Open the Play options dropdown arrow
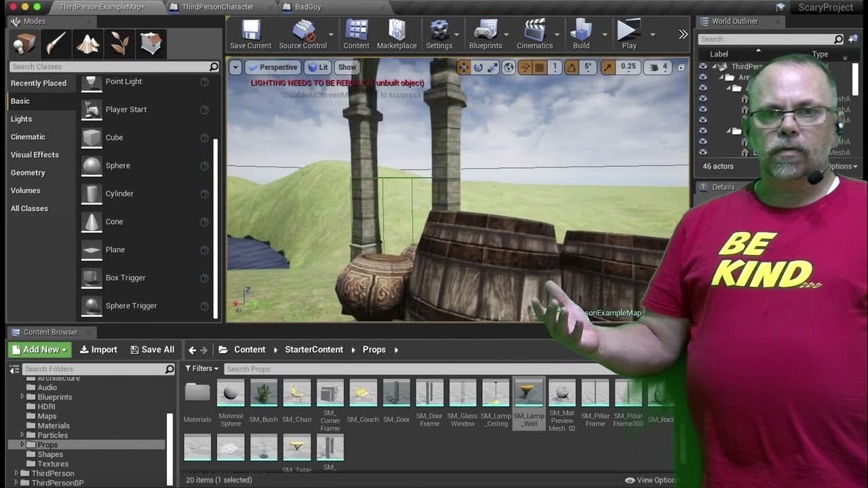Image resolution: width=868 pixels, height=488 pixels. [652, 34]
